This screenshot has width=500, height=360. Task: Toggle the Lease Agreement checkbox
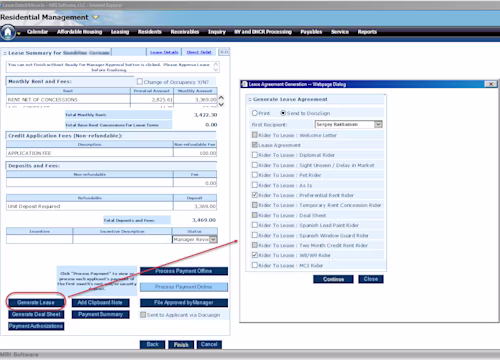pyautogui.click(x=255, y=145)
